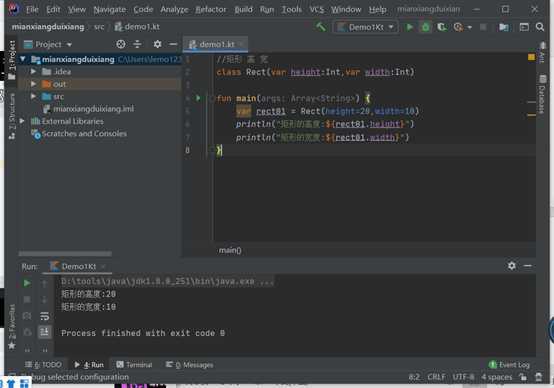Change the UTF-8 file encoding

tap(463, 377)
